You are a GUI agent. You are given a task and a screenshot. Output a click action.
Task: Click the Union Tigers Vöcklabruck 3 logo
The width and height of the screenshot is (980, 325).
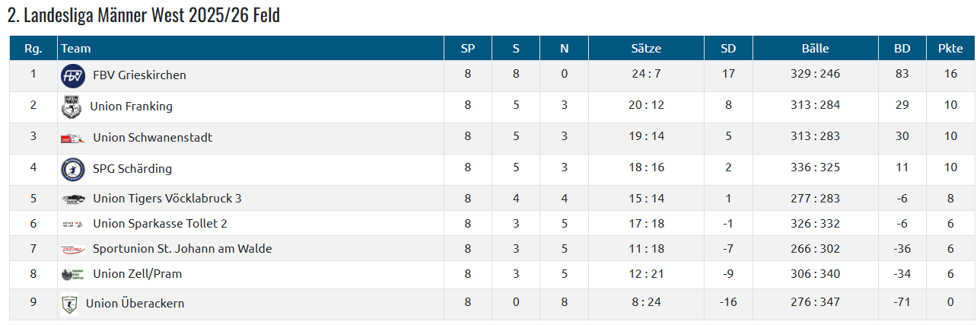pyautogui.click(x=73, y=199)
